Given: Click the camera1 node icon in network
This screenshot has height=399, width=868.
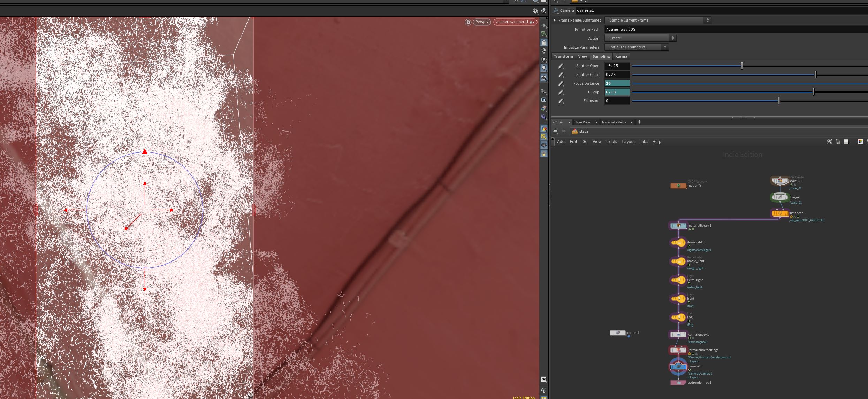Looking at the screenshot, I should click(x=678, y=367).
